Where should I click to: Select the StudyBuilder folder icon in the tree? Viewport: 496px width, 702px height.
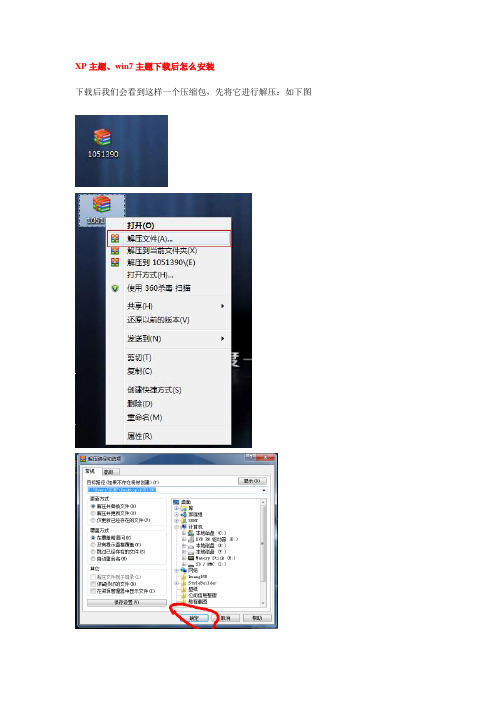(x=184, y=583)
